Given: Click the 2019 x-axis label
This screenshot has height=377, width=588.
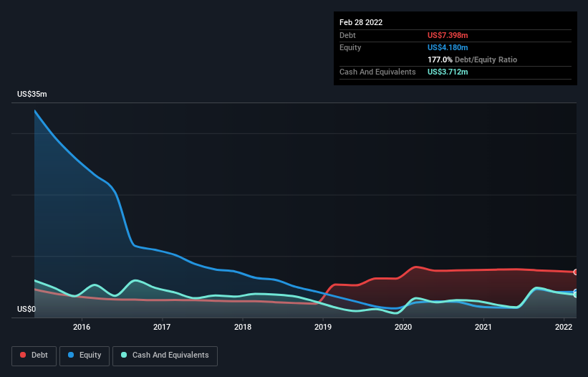Looking at the screenshot, I should coord(323,327).
